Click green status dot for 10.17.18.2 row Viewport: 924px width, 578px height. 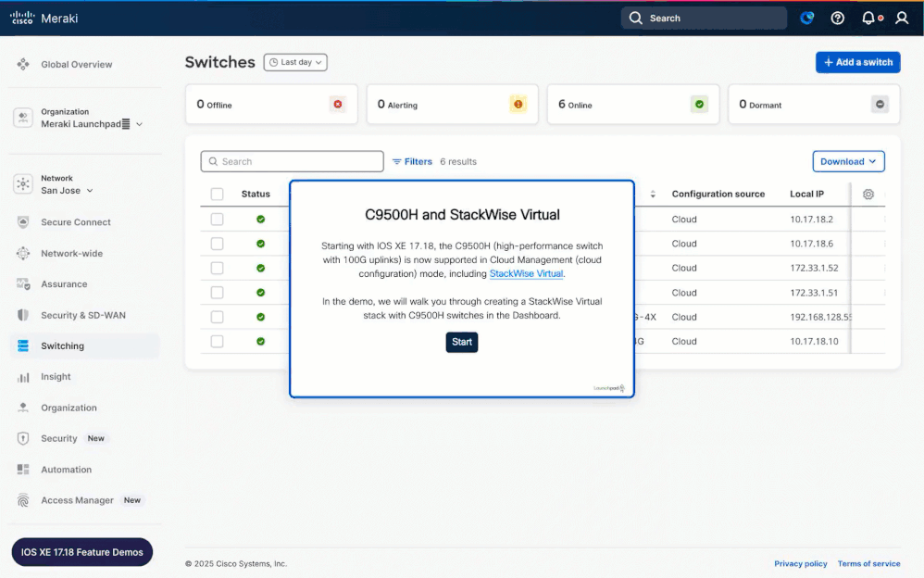click(x=260, y=220)
